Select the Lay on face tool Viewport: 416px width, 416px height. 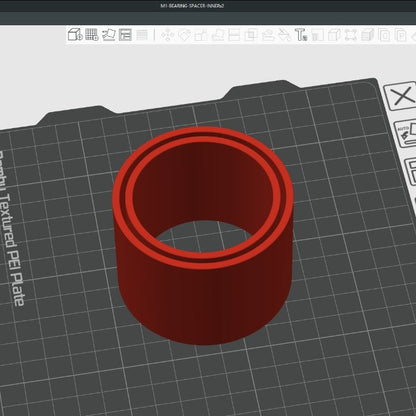coord(217,35)
